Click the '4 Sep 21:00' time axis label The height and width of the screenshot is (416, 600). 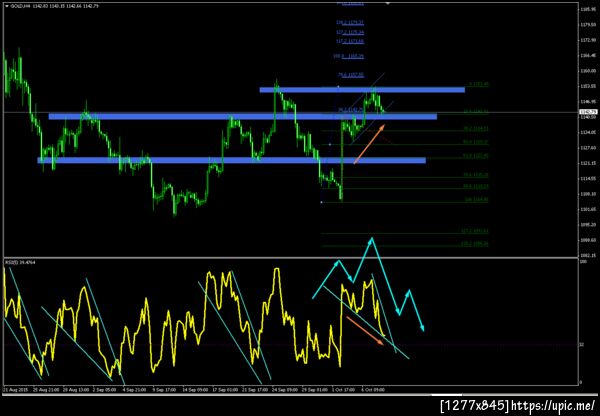point(135,389)
